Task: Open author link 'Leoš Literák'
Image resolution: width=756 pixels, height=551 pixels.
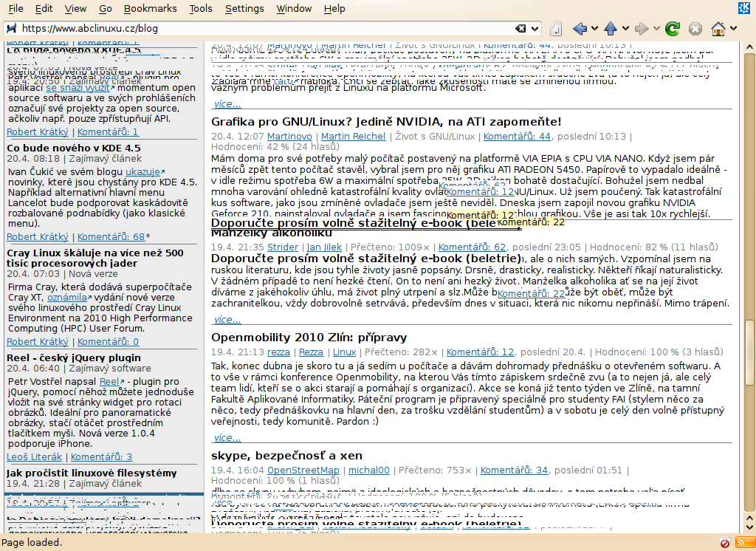Action: 34,456
